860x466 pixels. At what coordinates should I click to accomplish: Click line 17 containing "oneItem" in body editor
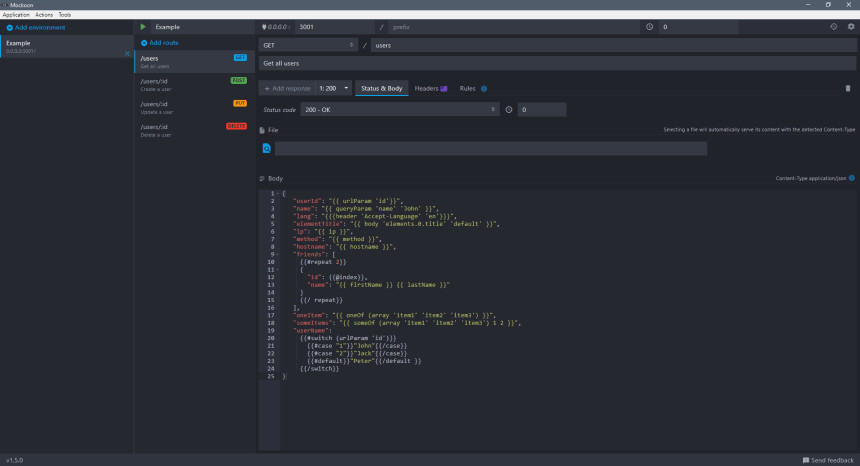[394, 315]
